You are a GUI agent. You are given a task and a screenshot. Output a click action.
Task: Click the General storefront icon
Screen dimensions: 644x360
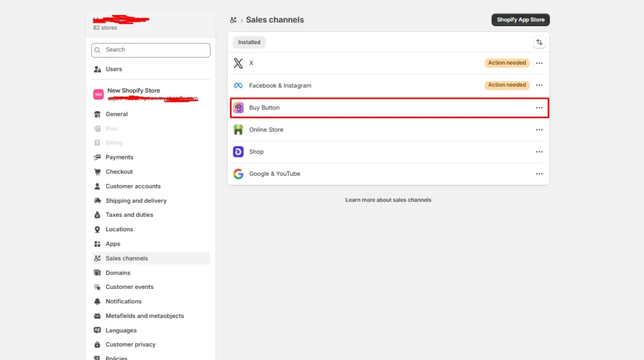97,114
